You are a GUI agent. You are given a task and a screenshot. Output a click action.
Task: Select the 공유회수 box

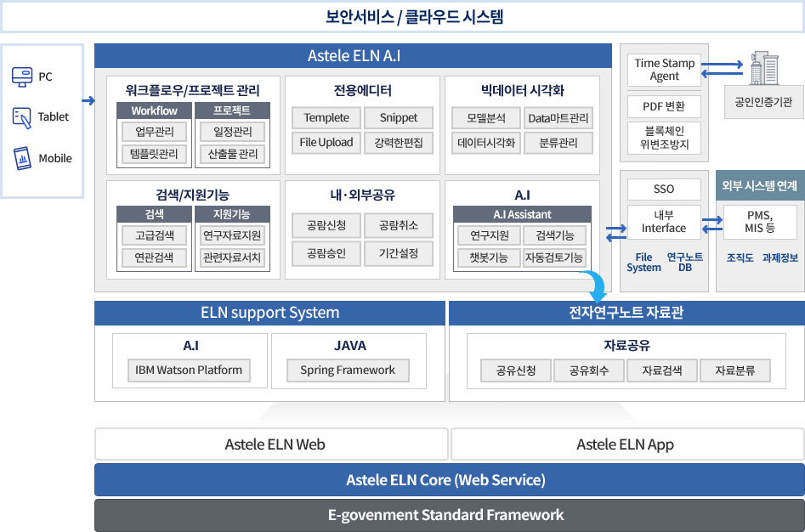point(589,371)
